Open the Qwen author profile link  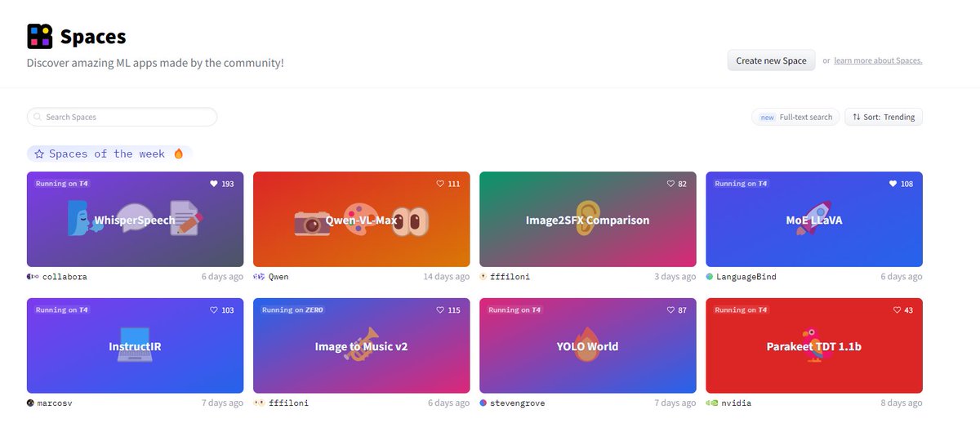point(278,277)
